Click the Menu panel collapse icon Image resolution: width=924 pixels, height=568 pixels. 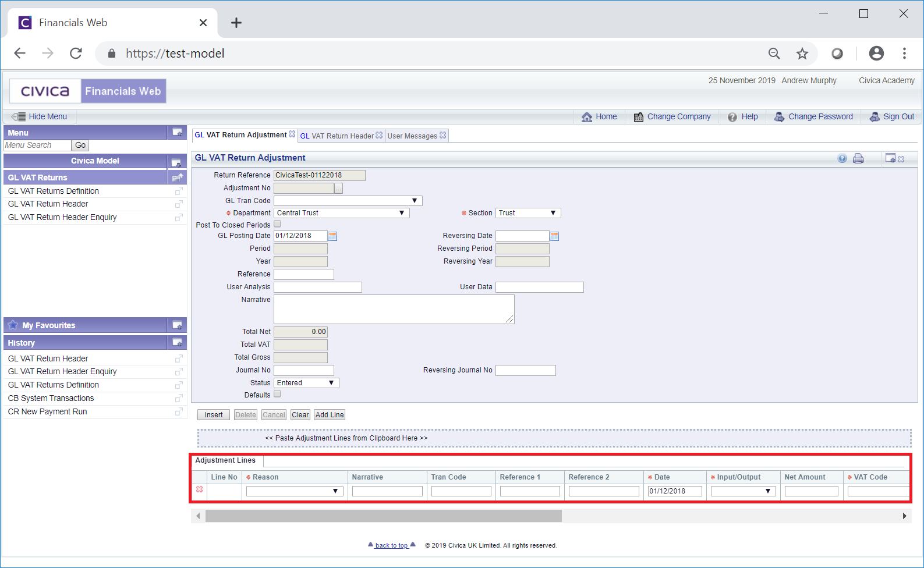(x=177, y=133)
